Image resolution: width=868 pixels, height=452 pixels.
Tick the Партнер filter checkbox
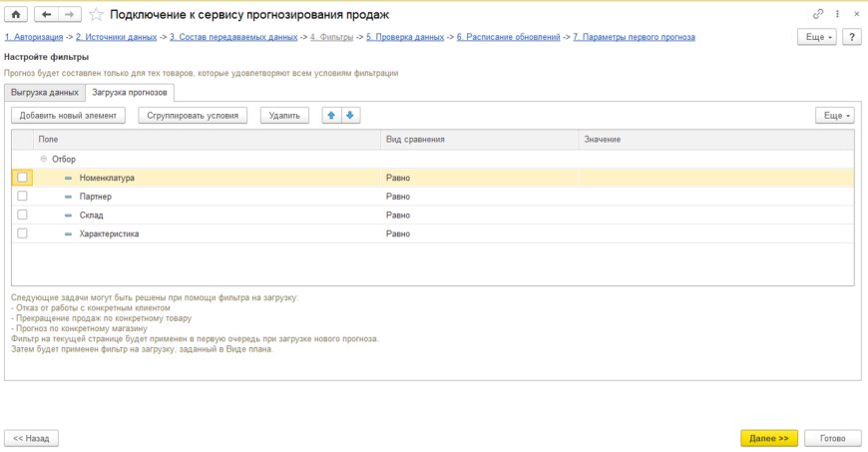click(x=22, y=197)
